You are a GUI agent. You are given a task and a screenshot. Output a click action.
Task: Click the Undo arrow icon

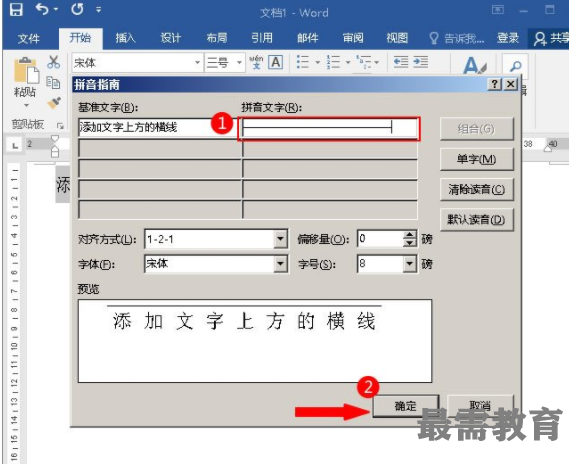pos(42,9)
